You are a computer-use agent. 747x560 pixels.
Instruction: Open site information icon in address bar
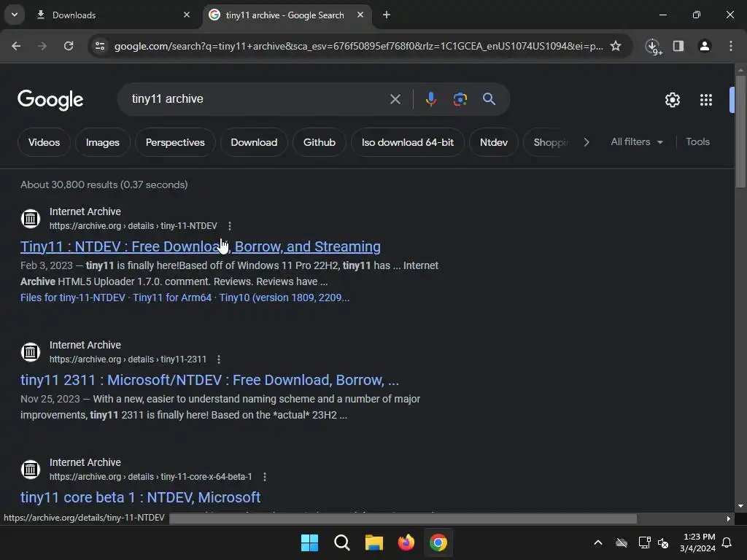pos(100,46)
